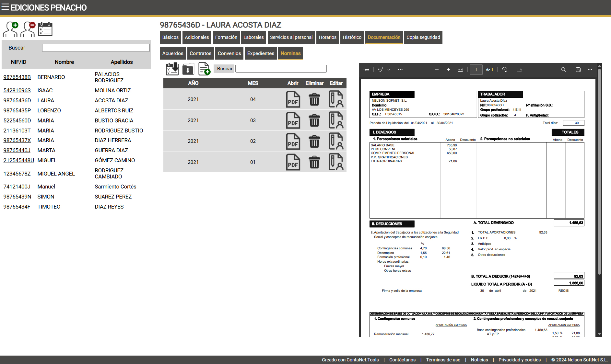Click the calendar download payrolls icon

click(x=172, y=69)
